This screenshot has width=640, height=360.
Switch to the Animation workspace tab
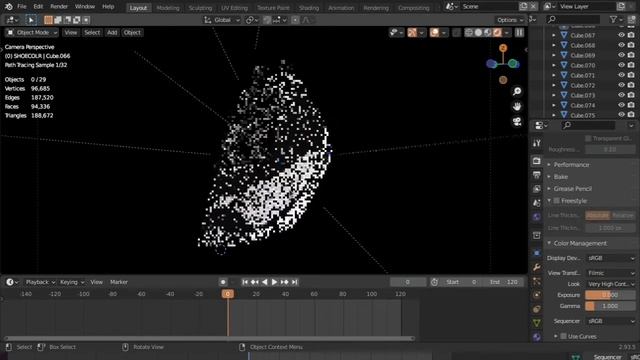coord(341,8)
